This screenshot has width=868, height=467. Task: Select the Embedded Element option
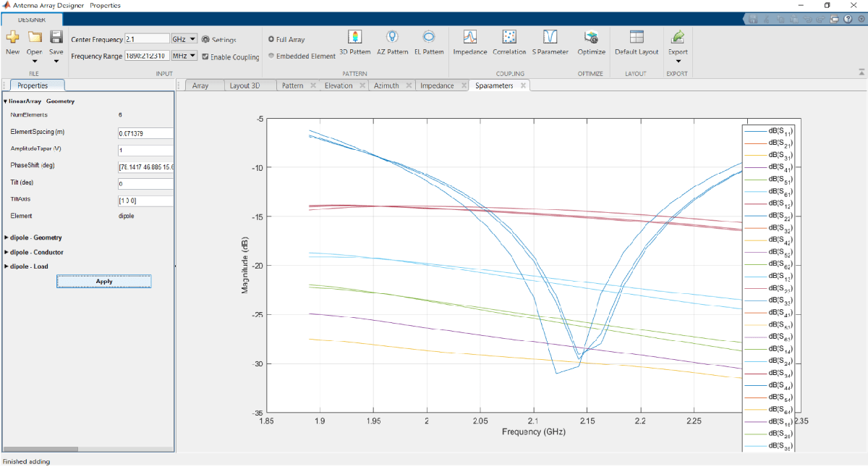tap(271, 56)
